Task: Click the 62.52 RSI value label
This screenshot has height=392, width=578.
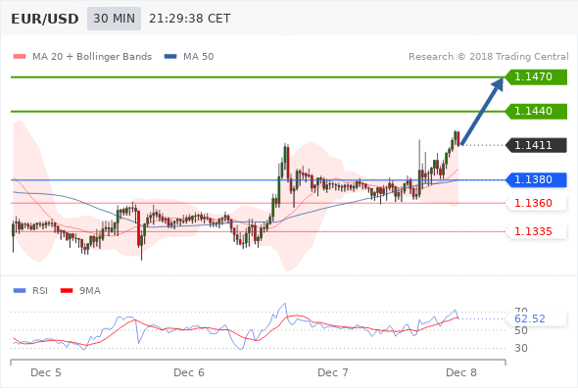Action: [x=530, y=318]
